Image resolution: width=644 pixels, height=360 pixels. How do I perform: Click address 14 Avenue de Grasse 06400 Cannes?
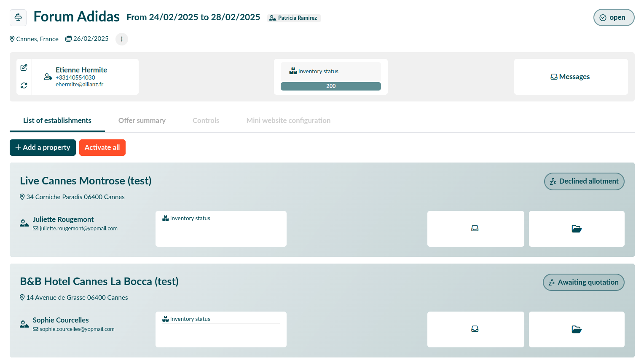(77, 298)
